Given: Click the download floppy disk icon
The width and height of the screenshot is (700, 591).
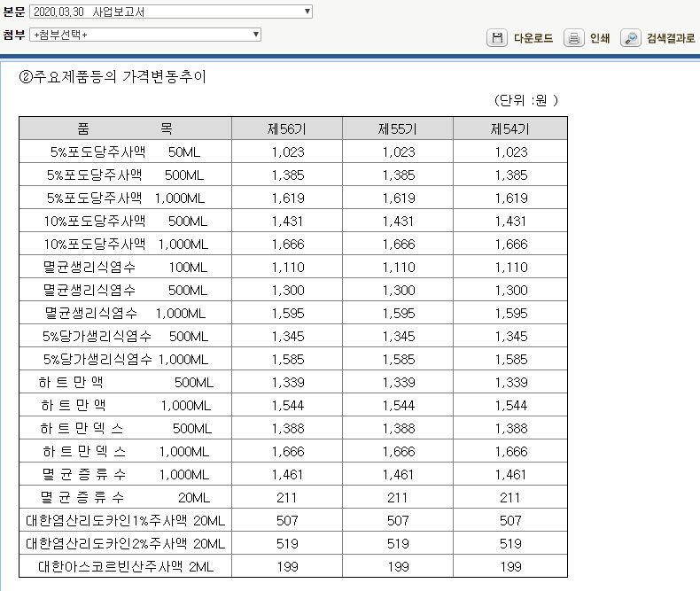Looking at the screenshot, I should [497, 38].
